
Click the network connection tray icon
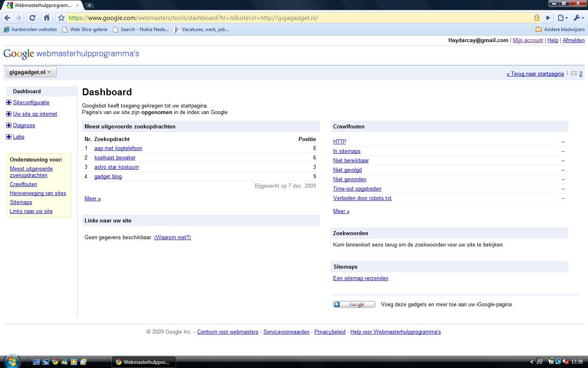tap(558, 361)
